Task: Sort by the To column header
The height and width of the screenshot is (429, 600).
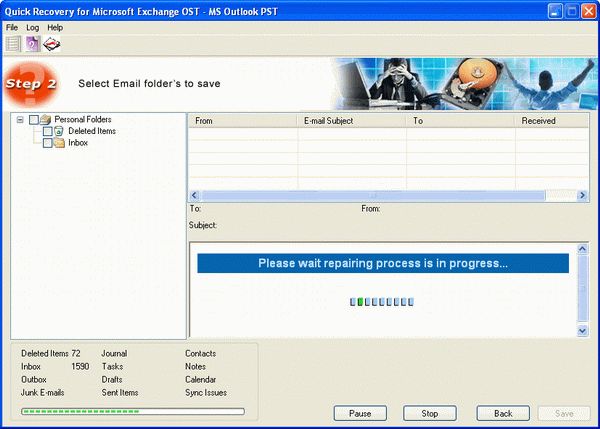Action: click(460, 121)
